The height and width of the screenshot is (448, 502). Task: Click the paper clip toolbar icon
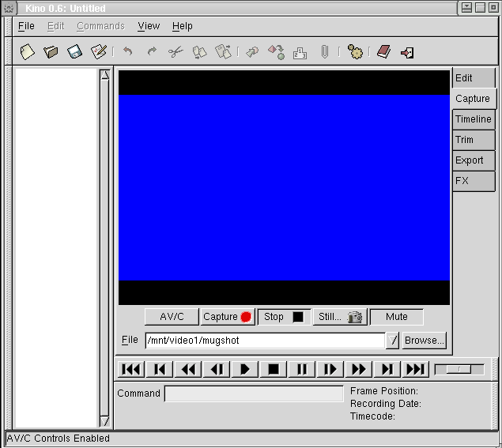tap(324, 51)
